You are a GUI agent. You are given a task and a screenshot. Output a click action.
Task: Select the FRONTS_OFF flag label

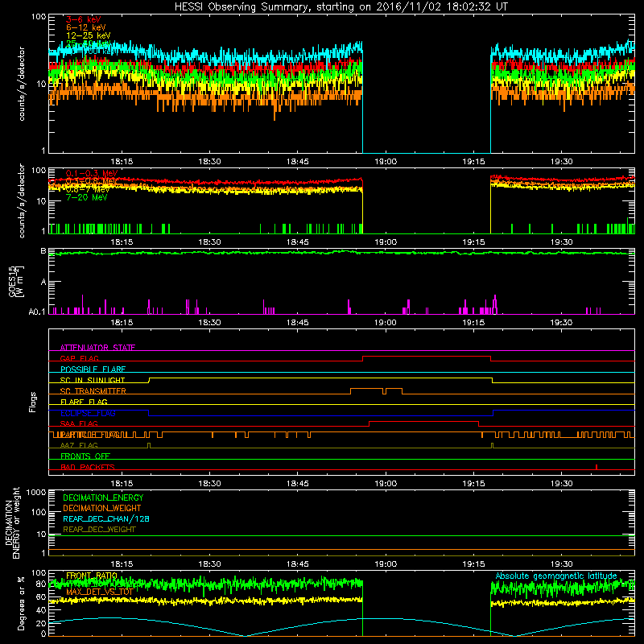(x=85, y=456)
